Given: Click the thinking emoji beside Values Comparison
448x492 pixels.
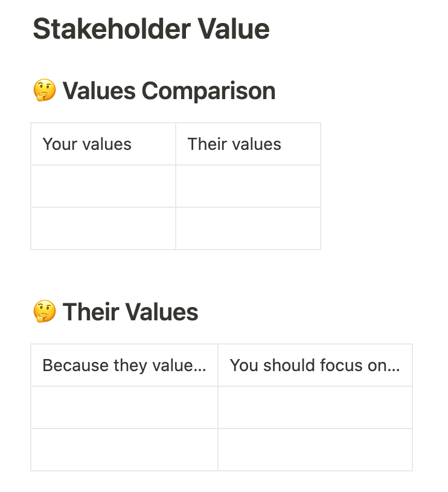Looking at the screenshot, I should pos(44,91).
